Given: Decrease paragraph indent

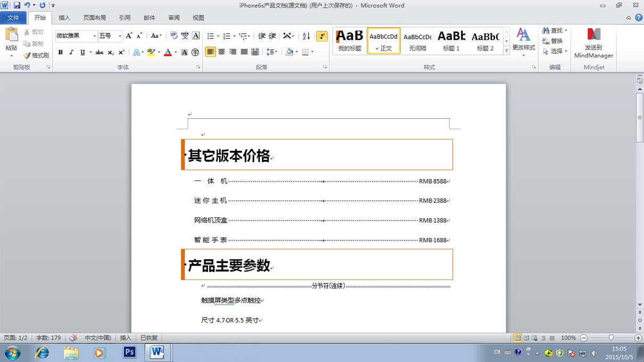Looking at the screenshot, I should (261, 36).
